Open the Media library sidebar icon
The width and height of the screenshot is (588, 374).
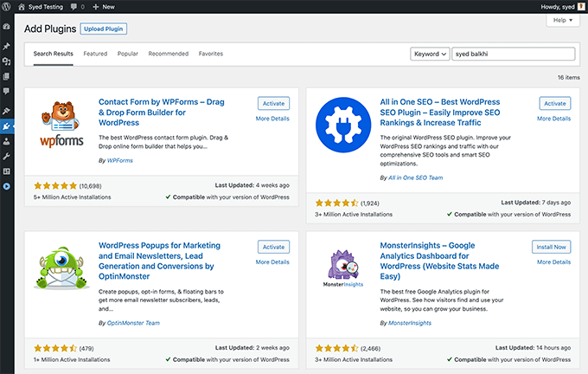(6, 61)
